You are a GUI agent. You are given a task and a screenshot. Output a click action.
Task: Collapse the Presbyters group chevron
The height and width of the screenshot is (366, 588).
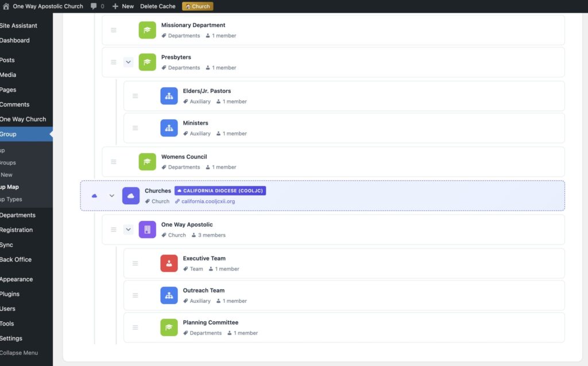[x=128, y=62]
